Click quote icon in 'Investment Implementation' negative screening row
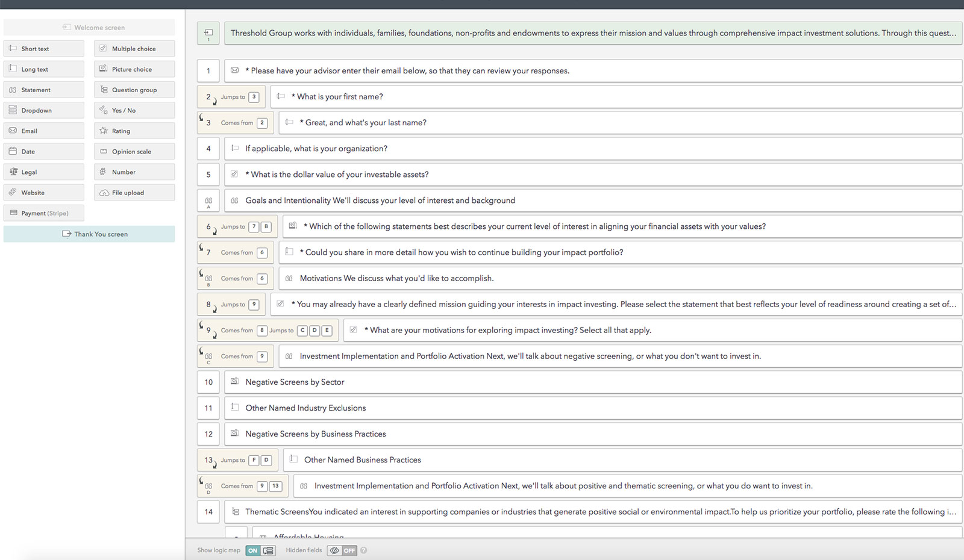This screenshot has width=964, height=560. (289, 356)
